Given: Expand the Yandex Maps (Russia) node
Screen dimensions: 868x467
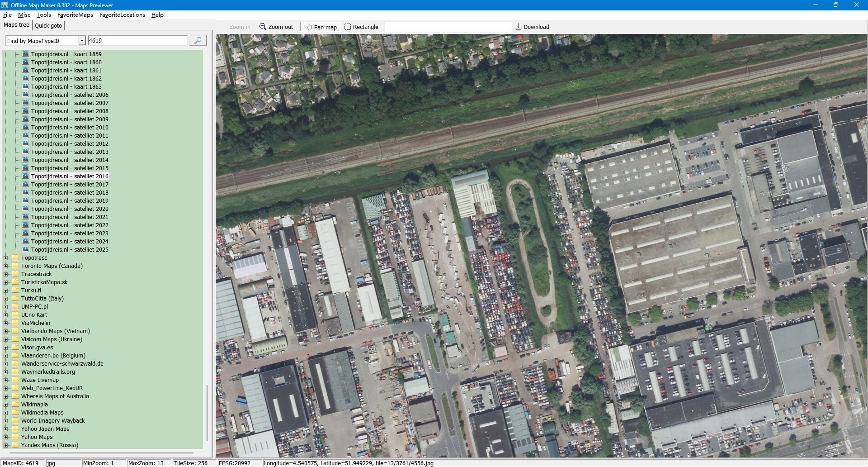Looking at the screenshot, I should (6, 446).
